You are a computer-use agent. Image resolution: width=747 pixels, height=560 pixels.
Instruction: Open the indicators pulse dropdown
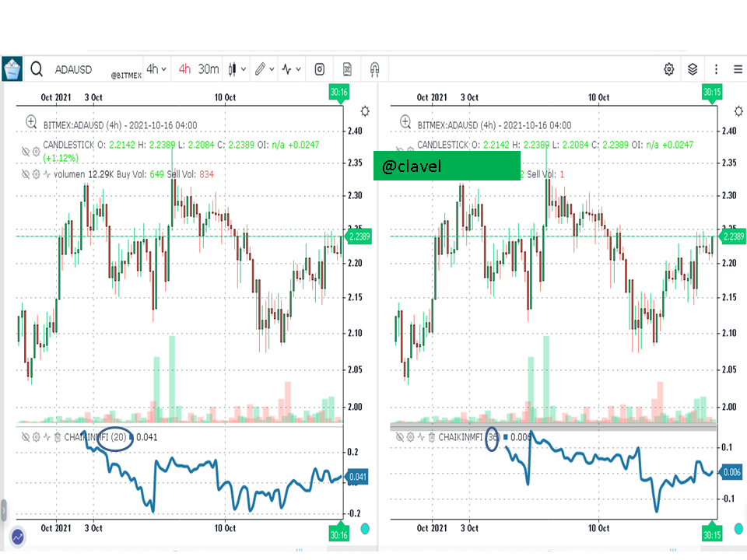click(x=291, y=69)
